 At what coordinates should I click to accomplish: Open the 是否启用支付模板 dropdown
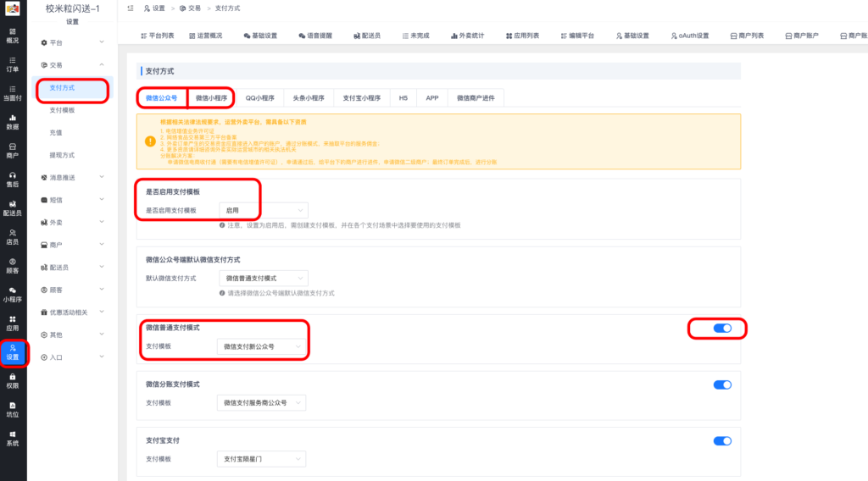coord(263,210)
